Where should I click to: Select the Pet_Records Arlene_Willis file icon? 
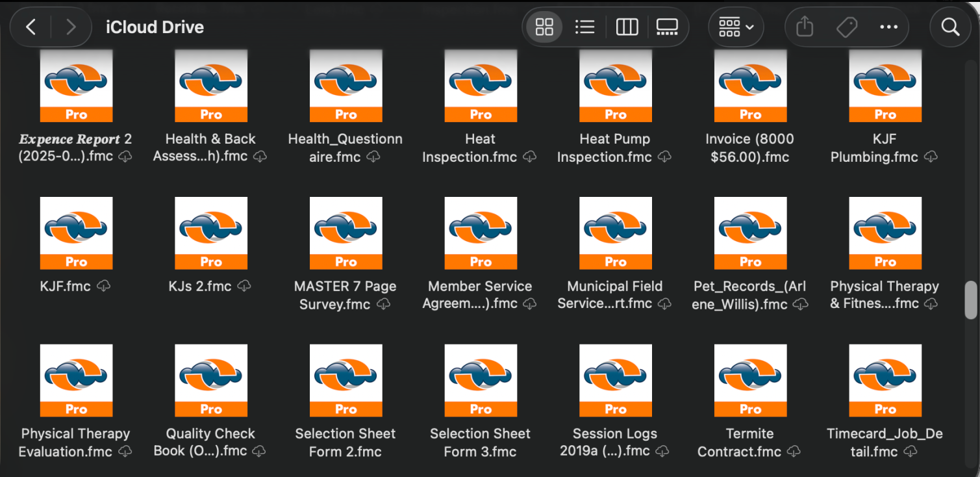tap(750, 233)
